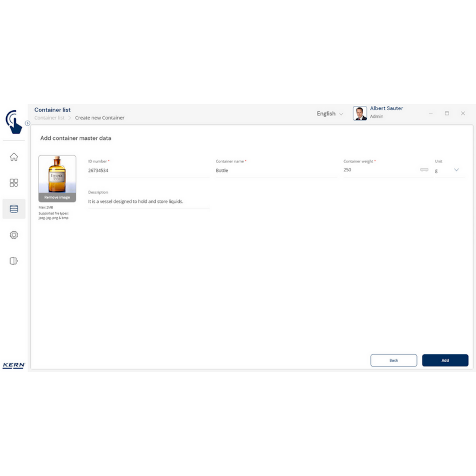
Task: Select the apps grid icon in sidebar
Action: pos(14,183)
